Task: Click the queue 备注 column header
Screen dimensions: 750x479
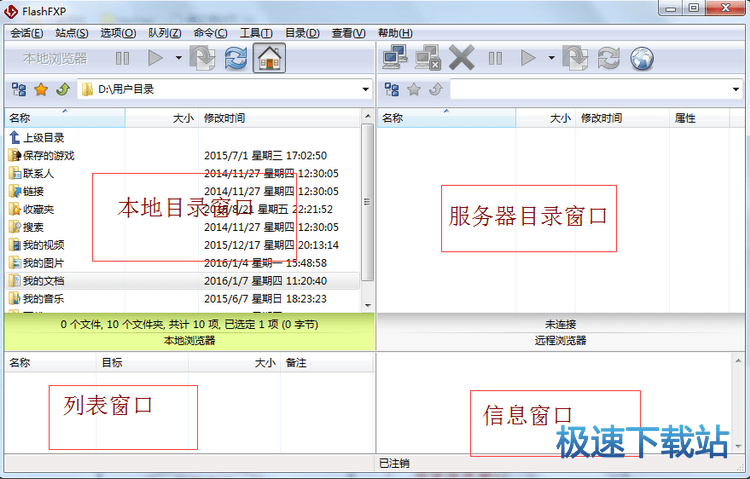Action: (326, 363)
